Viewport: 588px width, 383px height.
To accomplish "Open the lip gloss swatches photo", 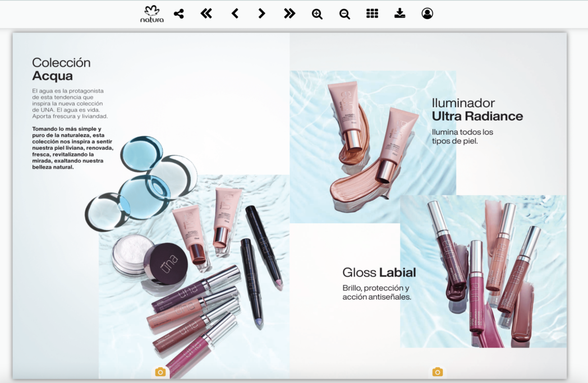I will click(x=483, y=272).
